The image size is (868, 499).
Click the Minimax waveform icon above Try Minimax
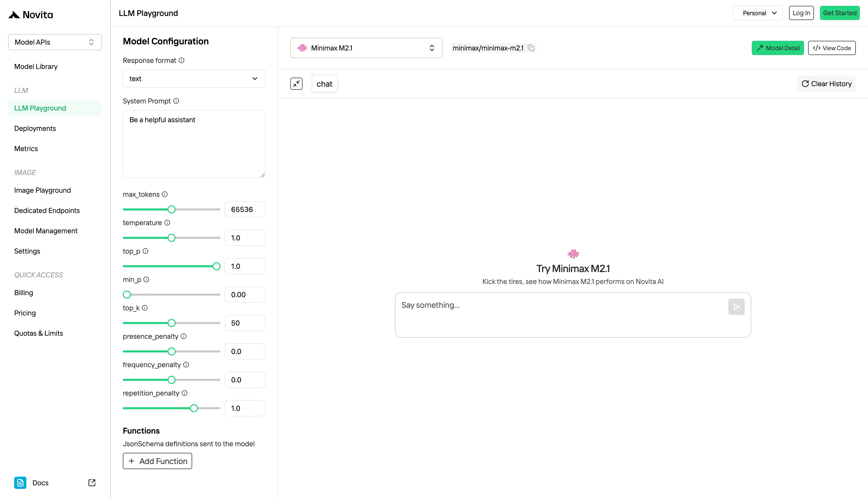573,254
